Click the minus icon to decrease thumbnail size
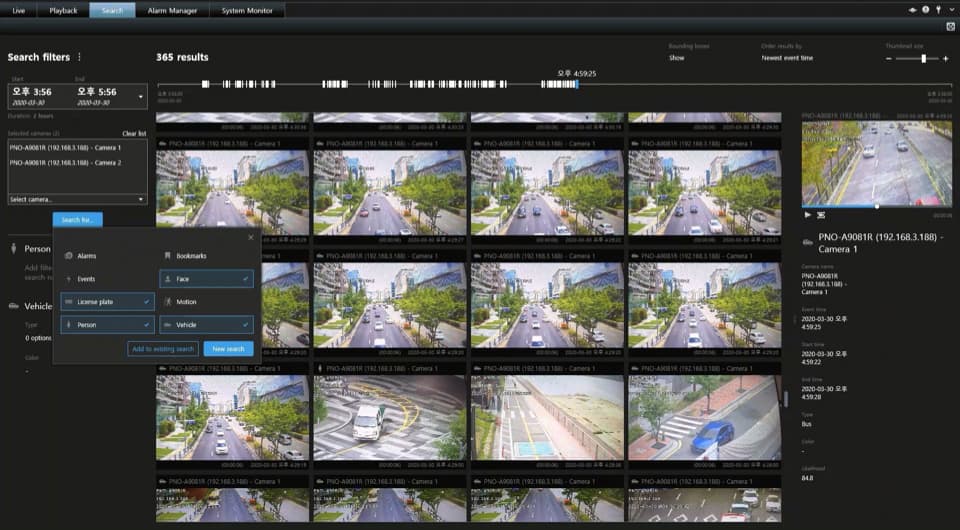 [x=887, y=59]
